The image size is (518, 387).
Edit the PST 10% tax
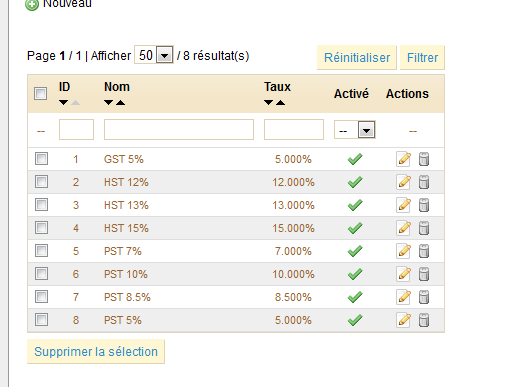(x=404, y=274)
